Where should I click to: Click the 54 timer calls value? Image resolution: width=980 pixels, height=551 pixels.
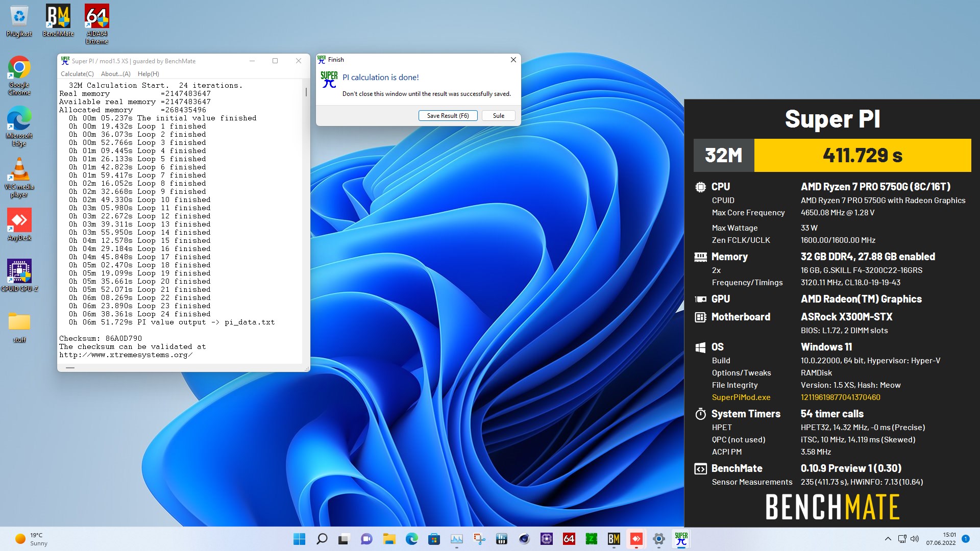tap(832, 414)
